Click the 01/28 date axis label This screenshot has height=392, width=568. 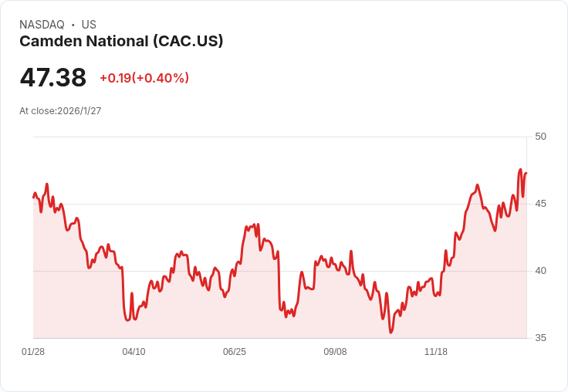pos(33,351)
